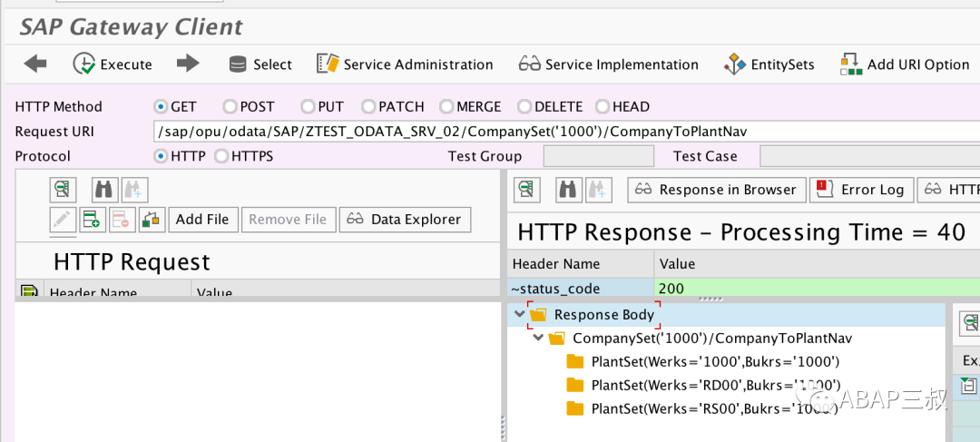The height and width of the screenshot is (442, 980).
Task: Click the Request URI input field
Action: [566, 132]
